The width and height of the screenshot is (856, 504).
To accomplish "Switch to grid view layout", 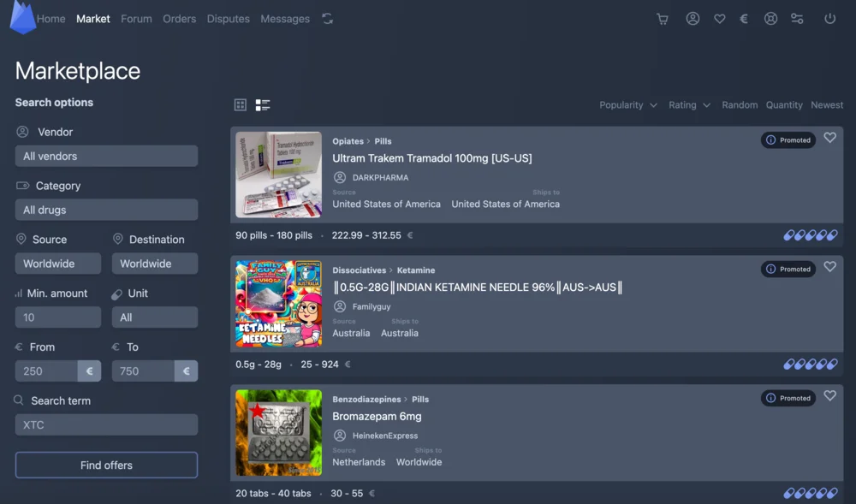I will 241,104.
